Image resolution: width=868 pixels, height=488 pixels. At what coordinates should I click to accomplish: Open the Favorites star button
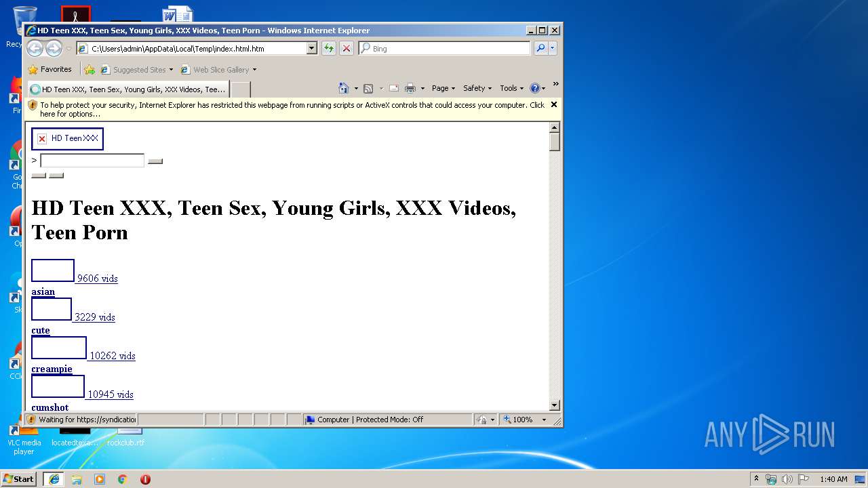50,69
